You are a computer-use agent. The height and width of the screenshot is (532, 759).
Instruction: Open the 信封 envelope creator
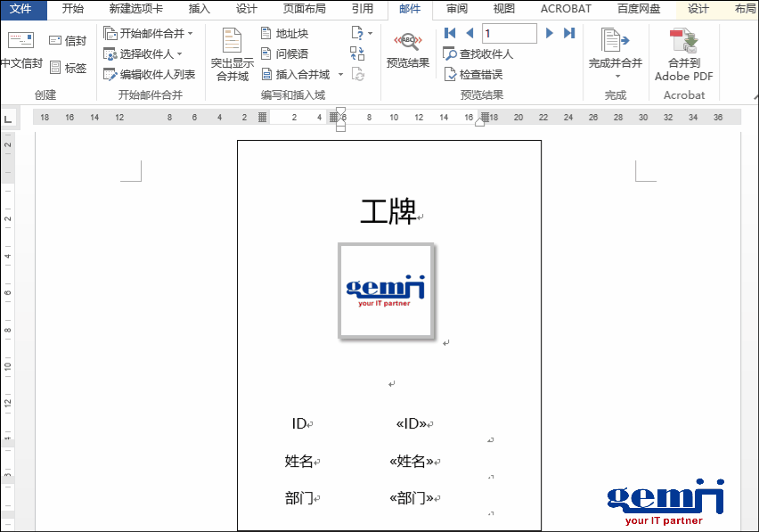(69, 40)
